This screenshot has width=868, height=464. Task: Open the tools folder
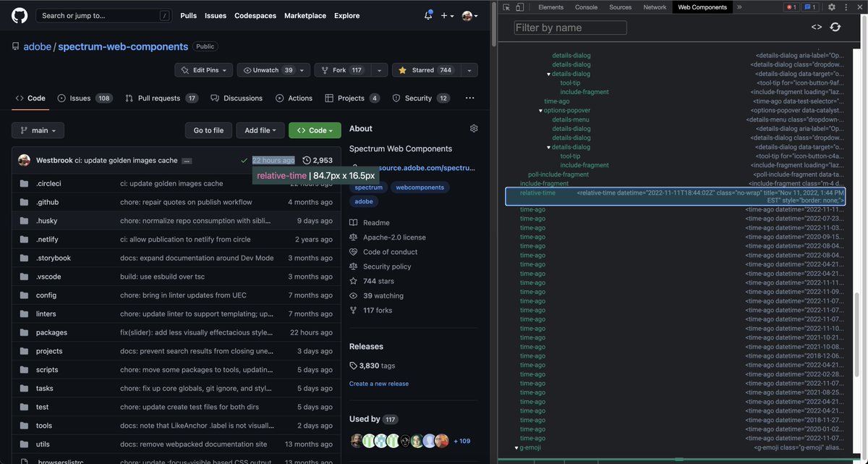click(x=44, y=426)
